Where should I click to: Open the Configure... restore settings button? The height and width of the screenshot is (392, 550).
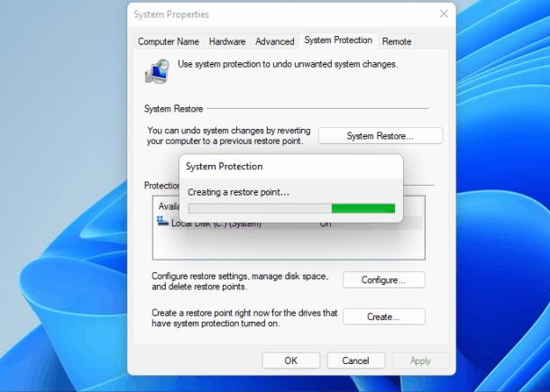[x=383, y=280]
